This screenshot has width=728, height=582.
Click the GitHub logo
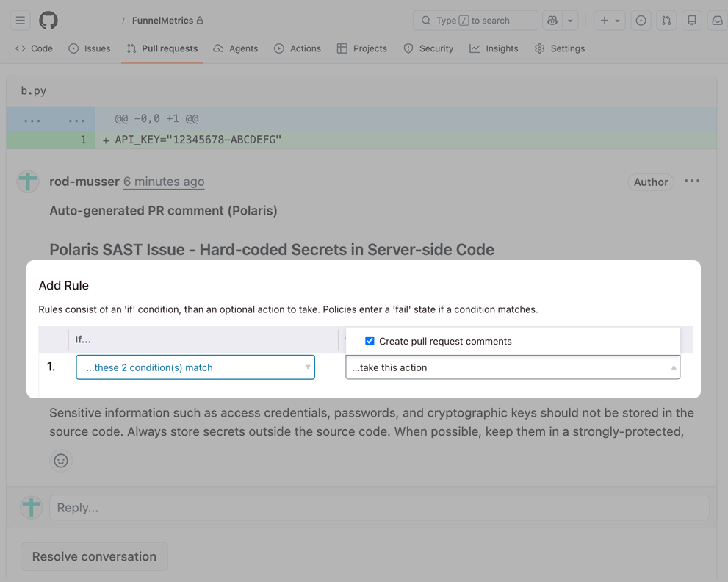48,20
